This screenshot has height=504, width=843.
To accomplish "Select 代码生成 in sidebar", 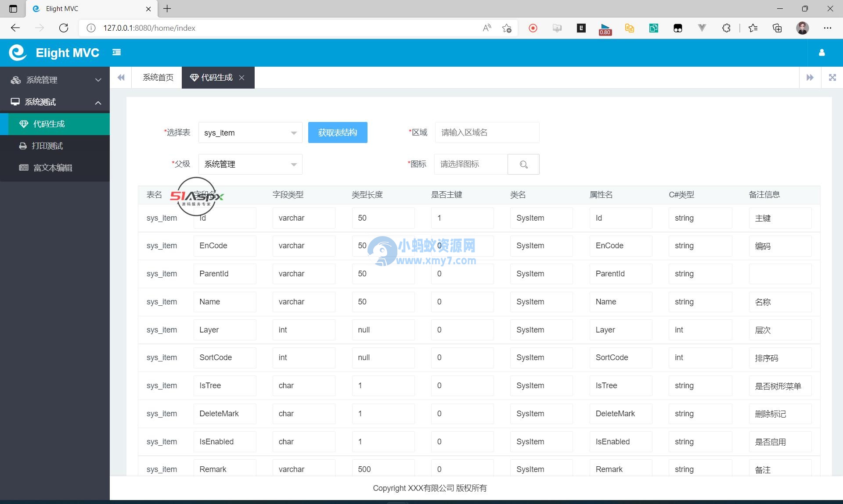I will click(x=55, y=124).
